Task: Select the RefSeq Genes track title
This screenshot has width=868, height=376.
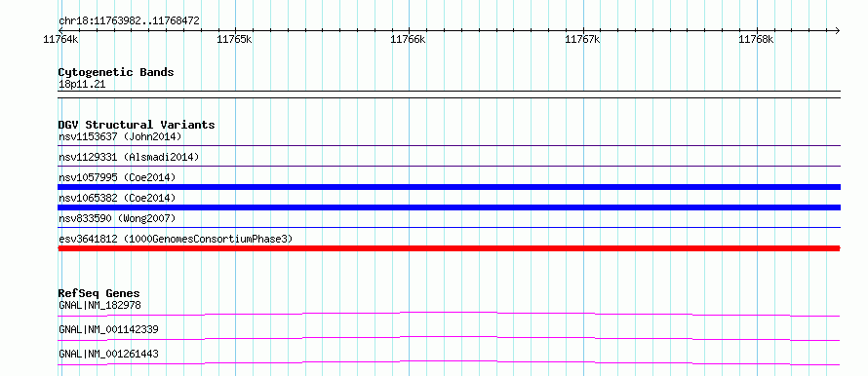Action: click(99, 293)
